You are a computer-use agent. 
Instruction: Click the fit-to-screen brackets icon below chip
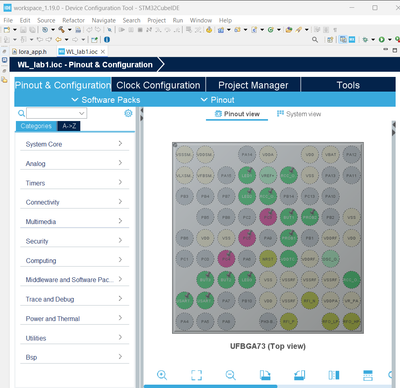point(196,375)
